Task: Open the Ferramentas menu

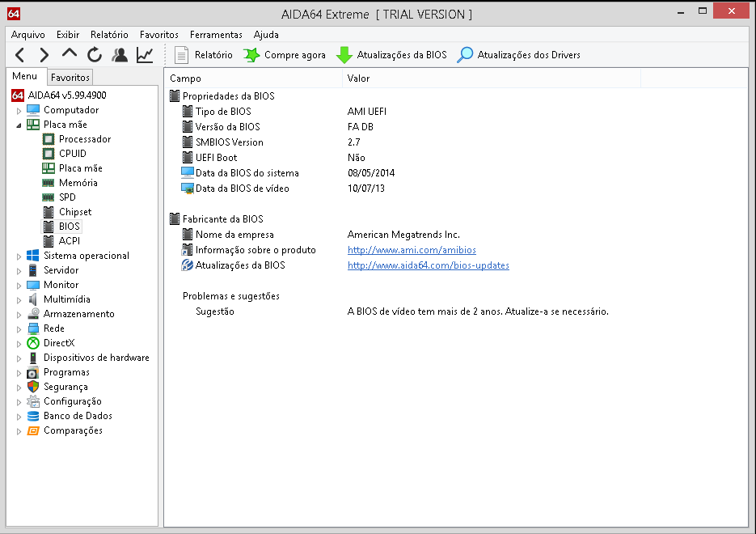Action: [x=216, y=35]
